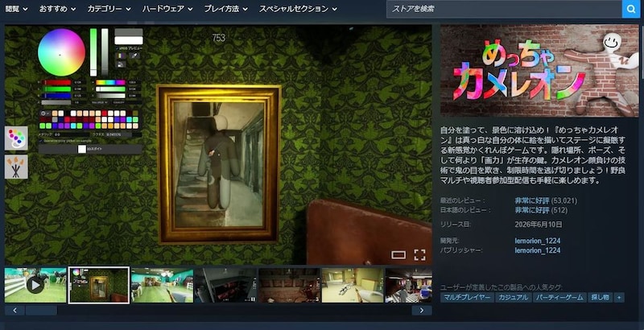The image size is (644, 330).
Task: Select the brick wall room thumbnail
Action: (x=289, y=285)
